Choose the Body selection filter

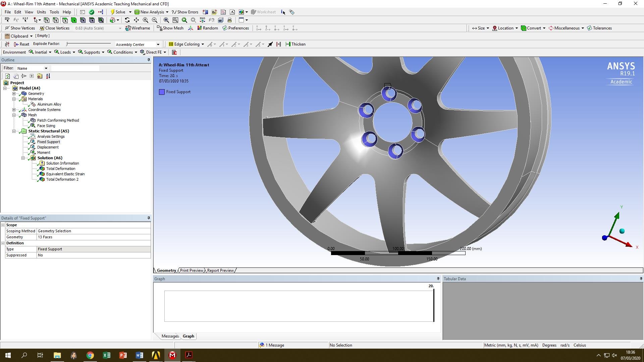point(74,20)
